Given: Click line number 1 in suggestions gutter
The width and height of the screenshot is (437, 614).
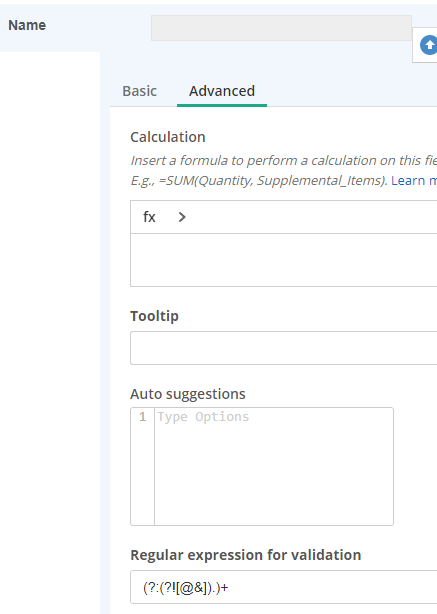Looking at the screenshot, I should [143, 417].
